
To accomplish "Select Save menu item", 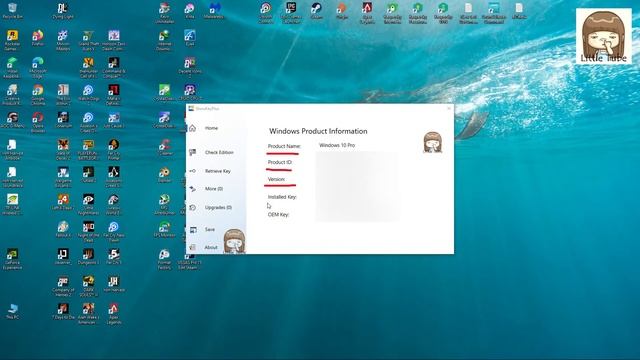I will pos(210,229).
